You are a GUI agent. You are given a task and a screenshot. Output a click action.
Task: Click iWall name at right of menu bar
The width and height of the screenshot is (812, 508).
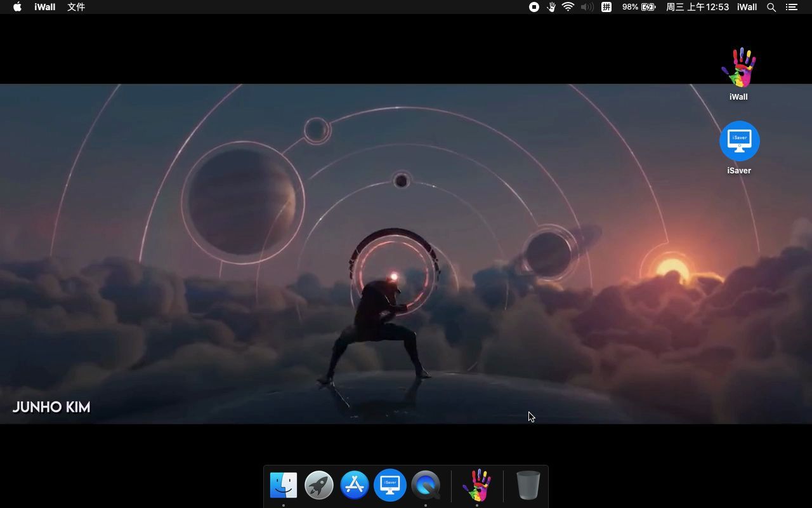tap(747, 7)
